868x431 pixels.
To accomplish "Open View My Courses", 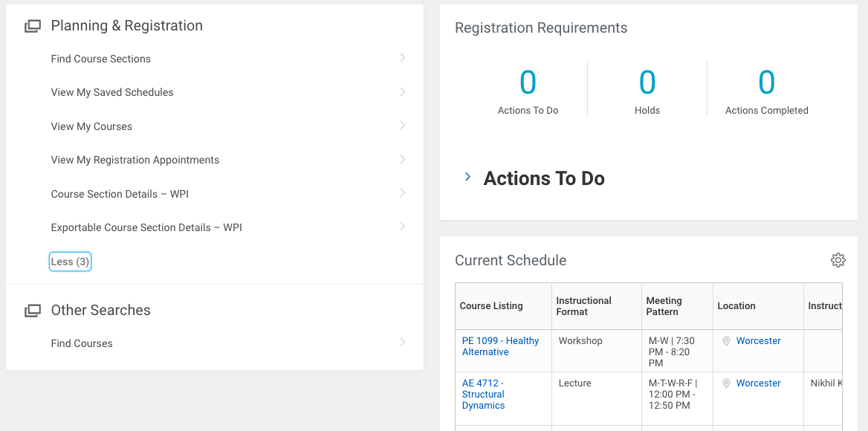I will (91, 126).
